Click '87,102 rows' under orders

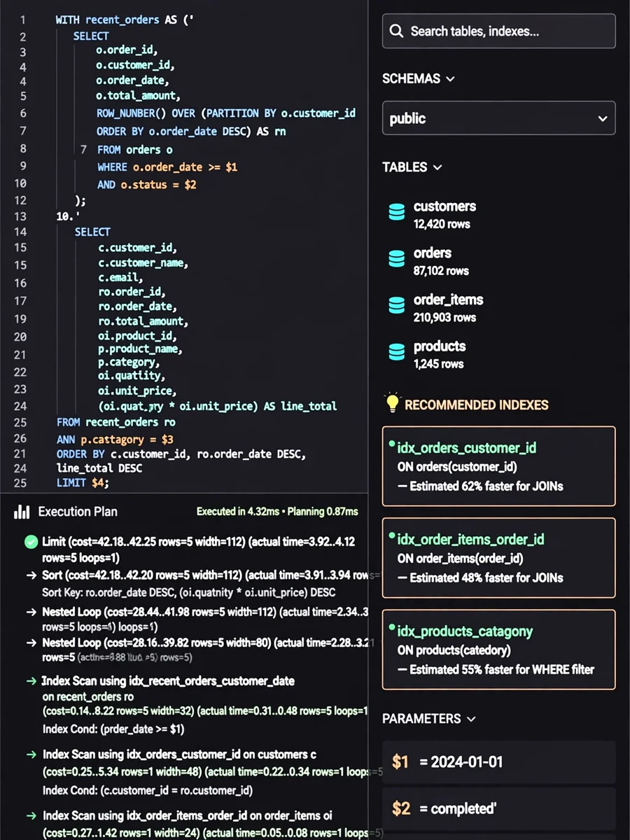[x=441, y=271]
